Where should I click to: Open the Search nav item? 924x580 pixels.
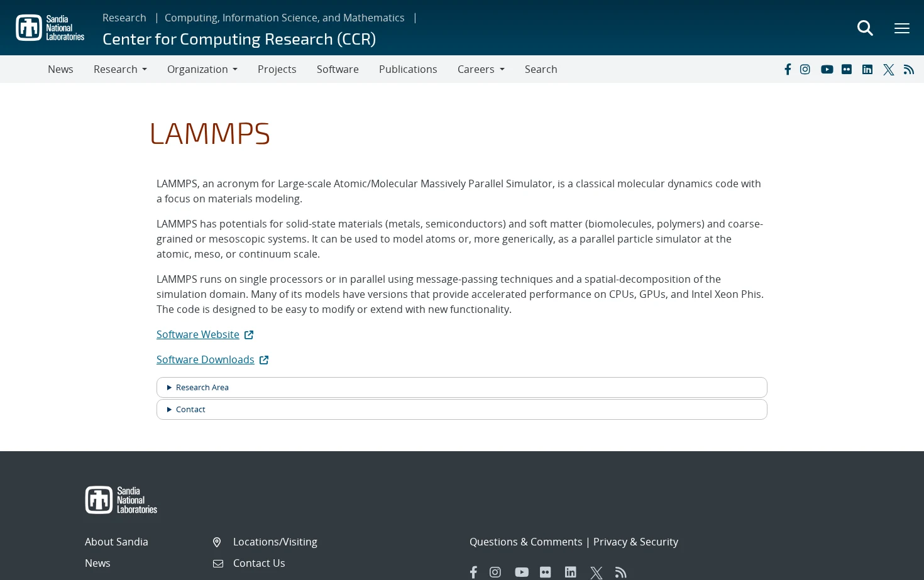541,69
